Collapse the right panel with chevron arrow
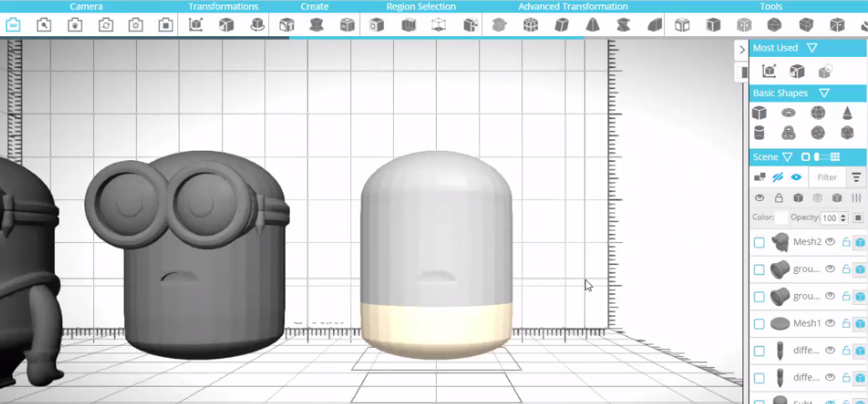The height and width of the screenshot is (404, 868). (x=742, y=49)
